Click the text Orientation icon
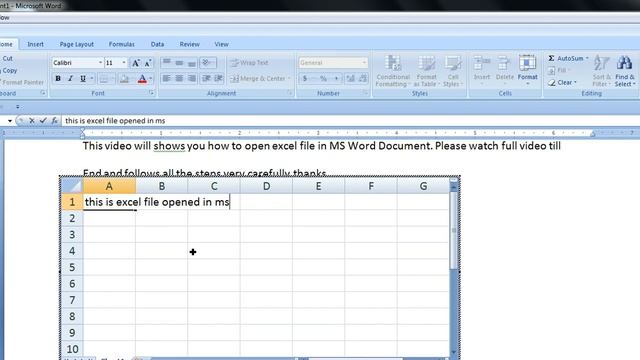Viewport: 640px width, 360px height. pos(207,62)
